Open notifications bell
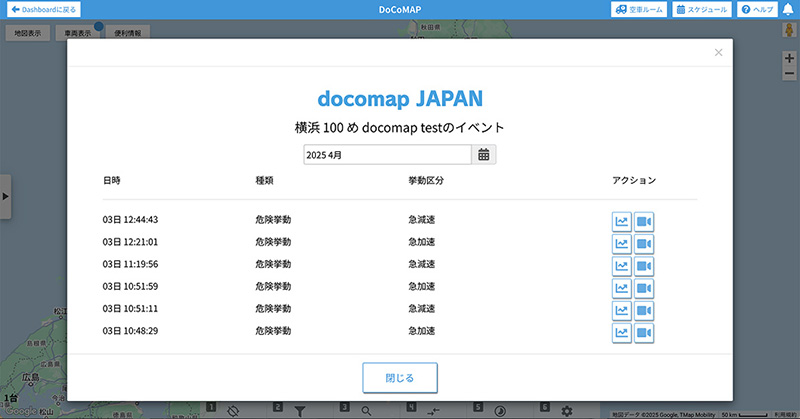Image resolution: width=800 pixels, height=419 pixels. click(787, 9)
